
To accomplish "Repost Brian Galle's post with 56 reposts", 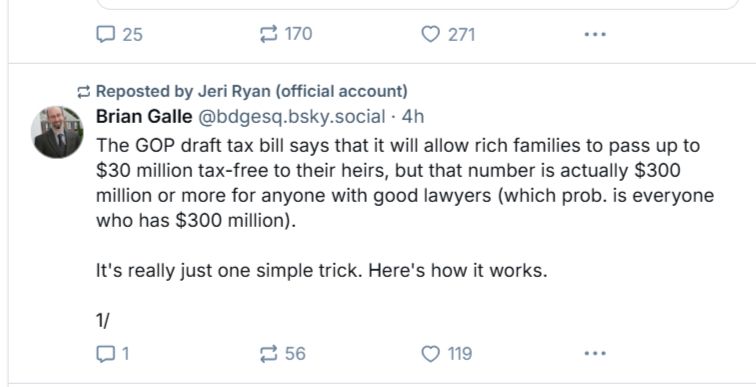I will [283, 354].
